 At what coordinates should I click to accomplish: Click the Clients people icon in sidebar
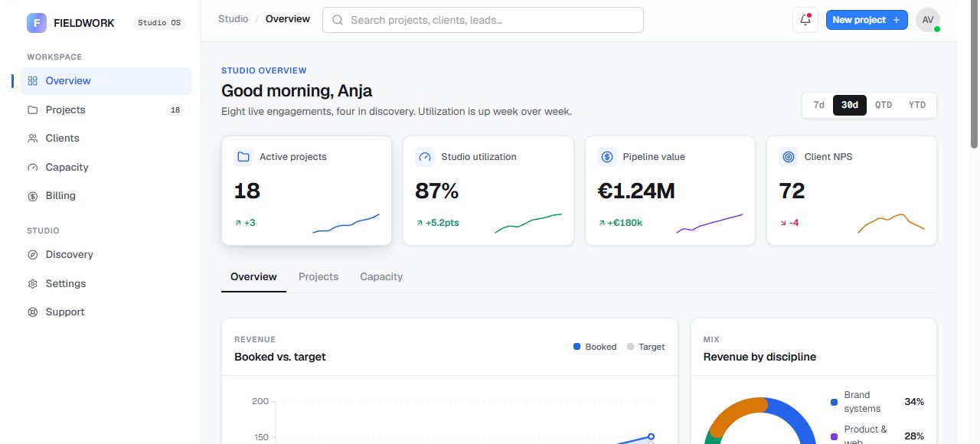[x=32, y=139]
